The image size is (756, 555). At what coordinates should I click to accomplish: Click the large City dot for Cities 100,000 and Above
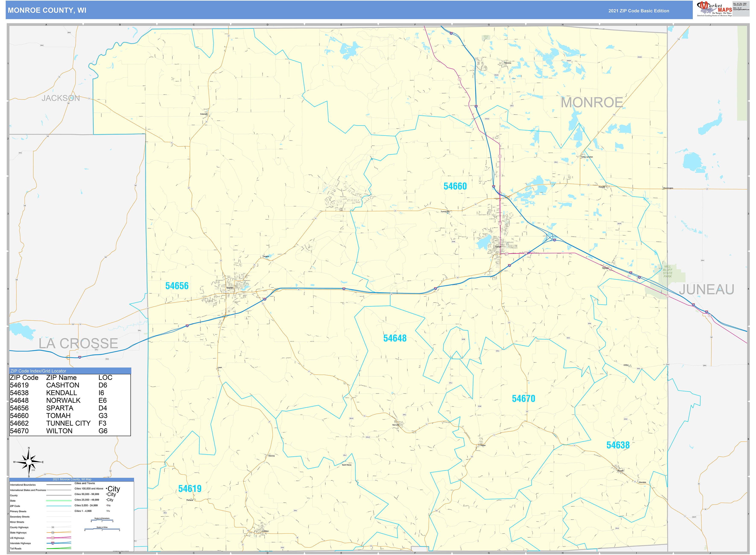point(106,489)
